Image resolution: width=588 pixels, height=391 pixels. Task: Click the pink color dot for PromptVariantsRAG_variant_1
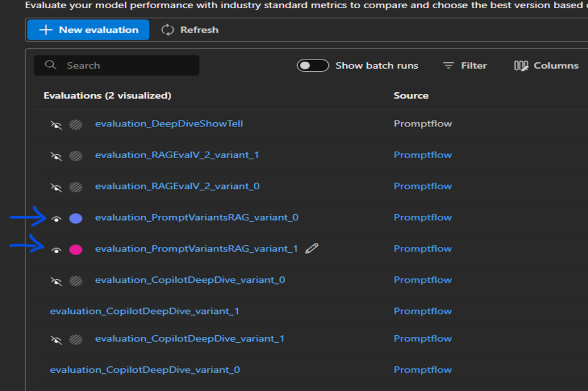pos(75,250)
